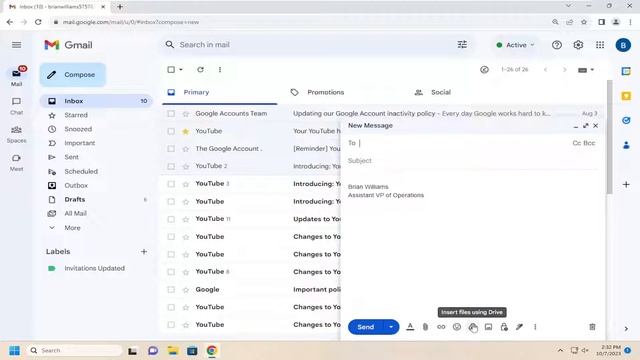Insert an emoji in the message
Image resolution: width=640 pixels, height=360 pixels.
tap(457, 327)
